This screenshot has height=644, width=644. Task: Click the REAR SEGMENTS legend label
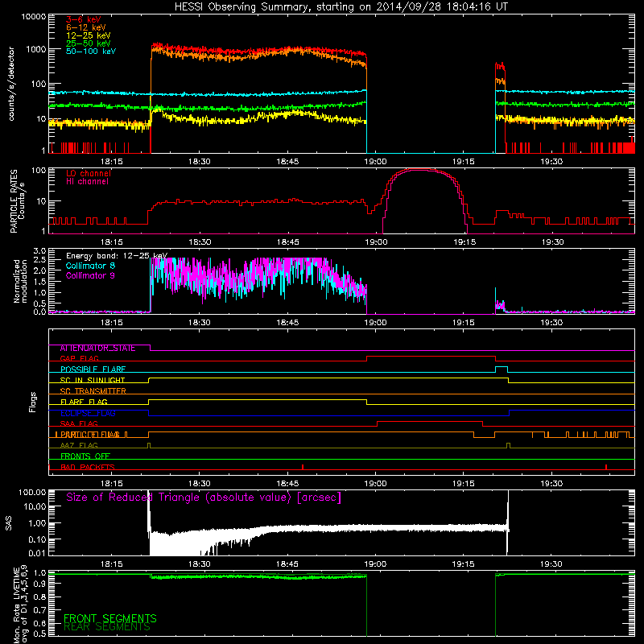(107, 627)
